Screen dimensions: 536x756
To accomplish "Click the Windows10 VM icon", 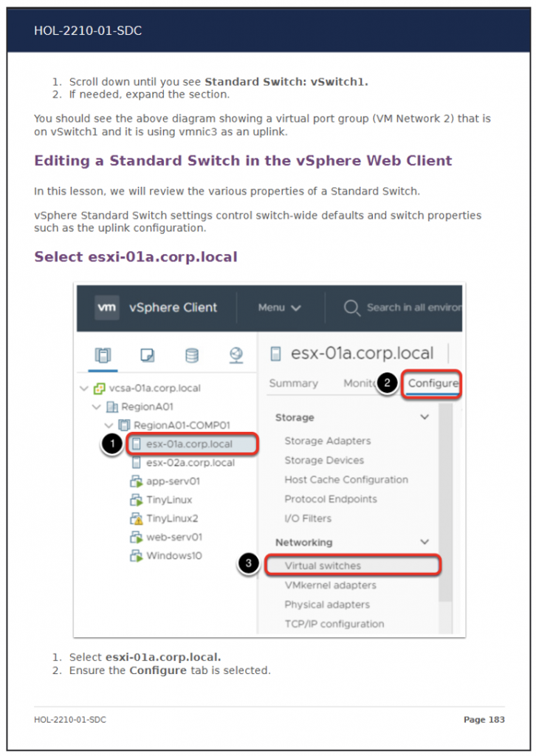I will point(137,556).
